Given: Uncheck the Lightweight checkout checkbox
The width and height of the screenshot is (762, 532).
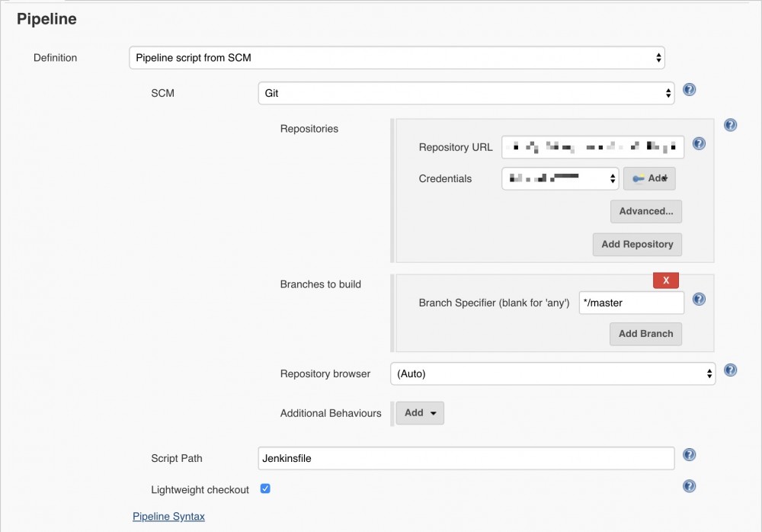Looking at the screenshot, I should (x=265, y=489).
